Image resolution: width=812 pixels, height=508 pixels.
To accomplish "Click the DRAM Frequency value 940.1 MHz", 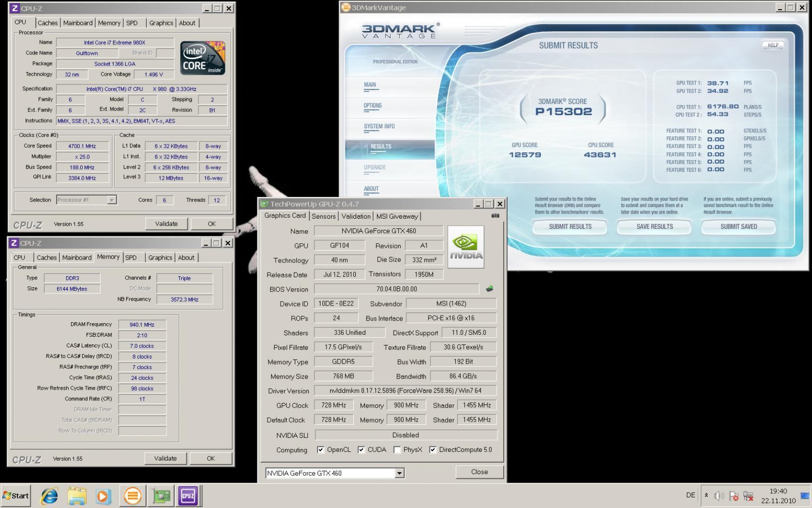I will click(x=142, y=325).
